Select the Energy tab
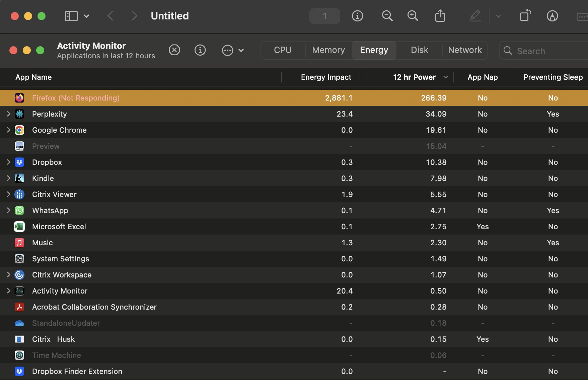The width and height of the screenshot is (588, 380). coord(374,50)
